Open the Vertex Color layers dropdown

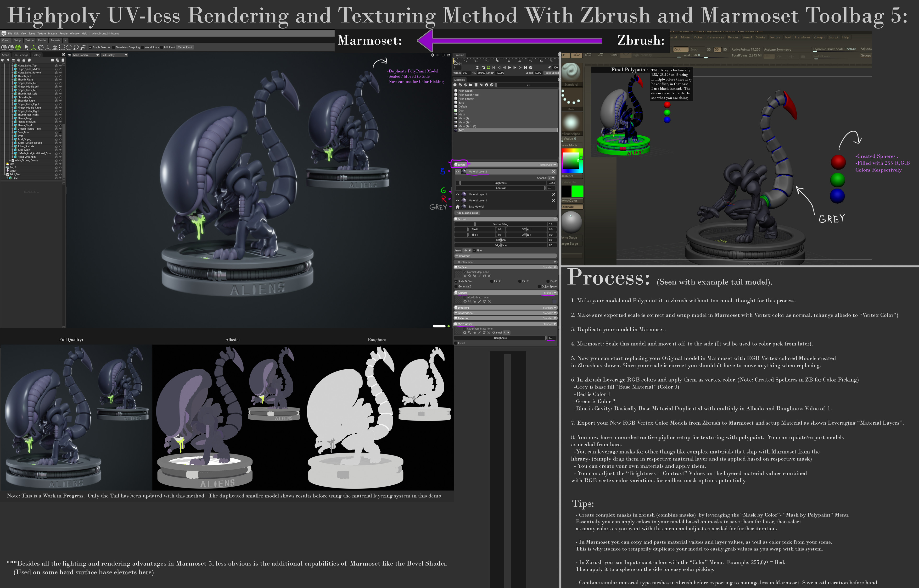tap(547, 165)
